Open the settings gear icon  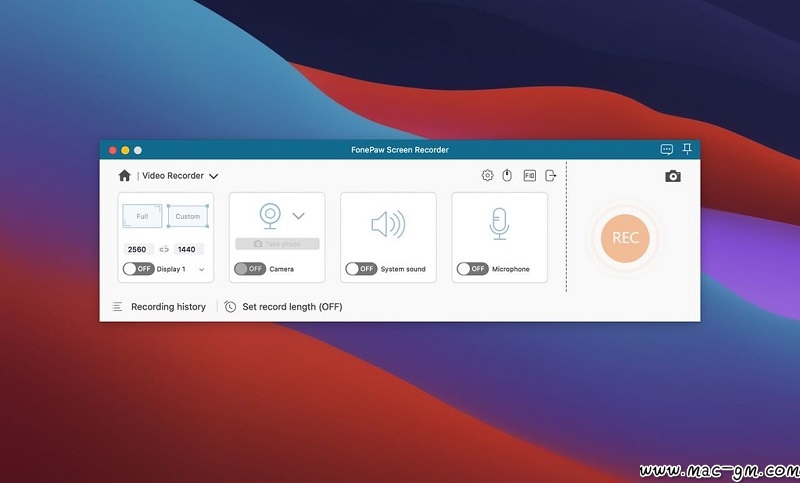coord(487,175)
